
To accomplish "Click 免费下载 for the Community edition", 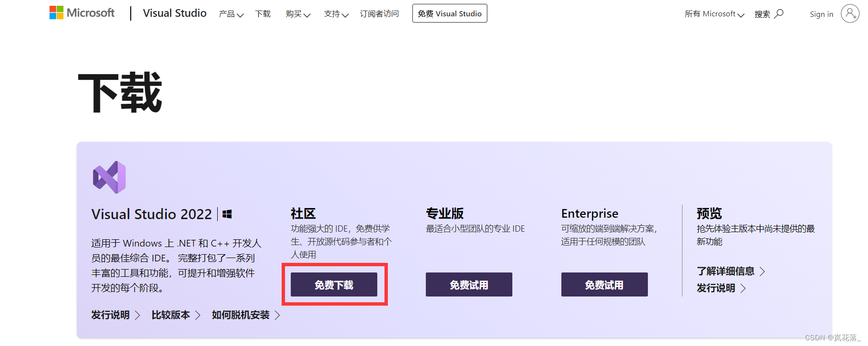I will tap(334, 284).
